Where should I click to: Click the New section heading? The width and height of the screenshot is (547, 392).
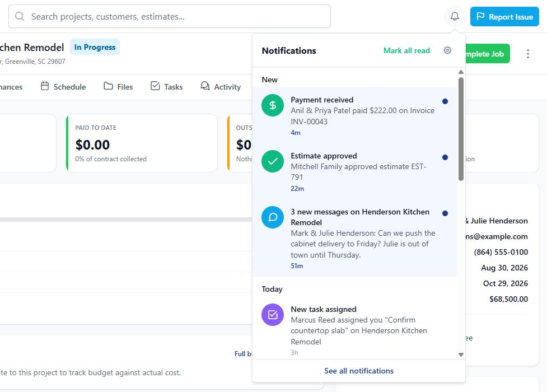click(270, 80)
